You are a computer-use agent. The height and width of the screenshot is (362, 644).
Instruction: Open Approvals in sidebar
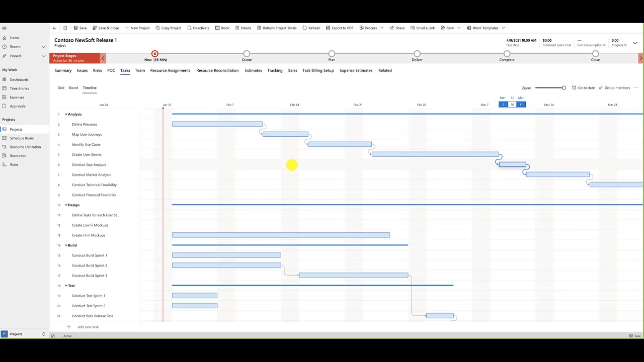[18, 106]
